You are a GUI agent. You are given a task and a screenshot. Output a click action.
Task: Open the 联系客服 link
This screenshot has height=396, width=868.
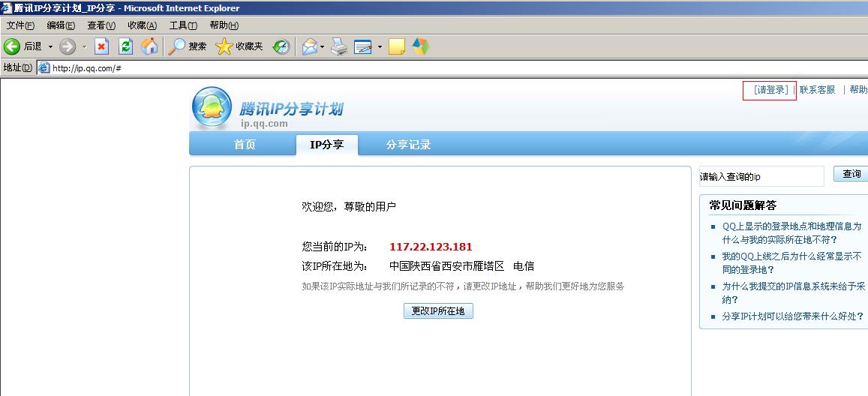[817, 89]
